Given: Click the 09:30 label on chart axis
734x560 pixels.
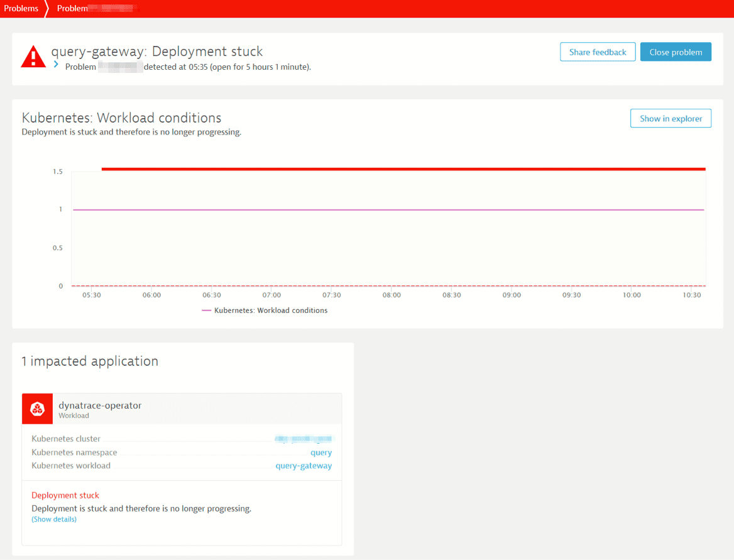Looking at the screenshot, I should (x=572, y=295).
